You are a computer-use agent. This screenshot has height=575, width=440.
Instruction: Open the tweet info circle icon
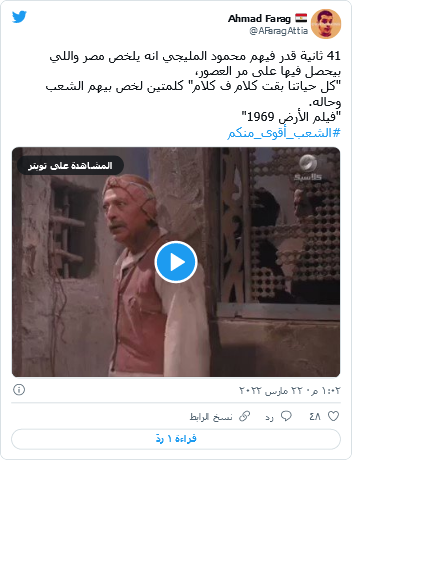[19, 389]
